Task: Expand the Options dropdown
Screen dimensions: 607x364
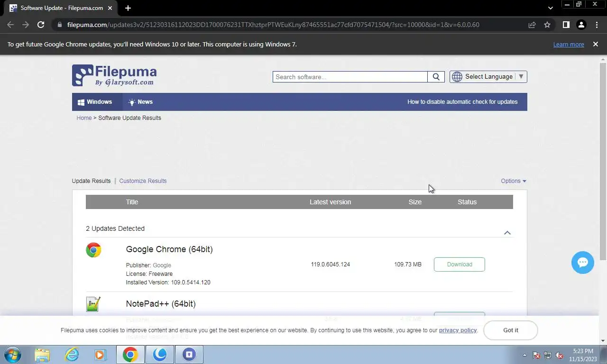Action: [514, 181]
